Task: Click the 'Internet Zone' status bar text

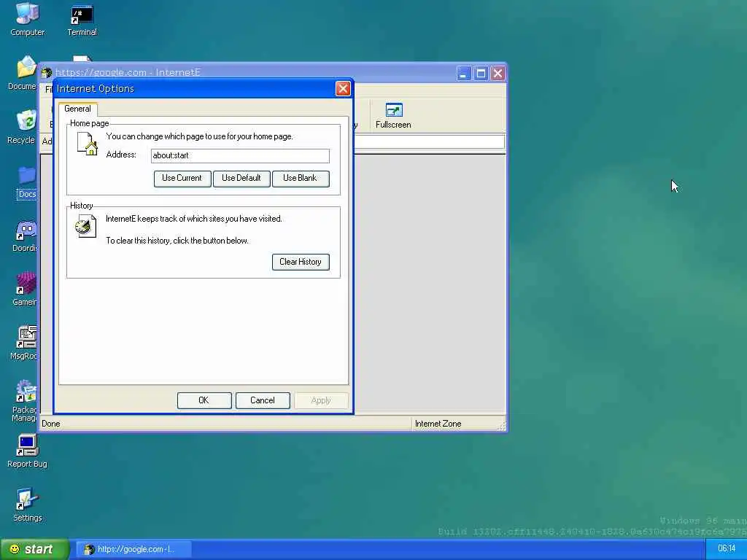Action: [x=438, y=424]
